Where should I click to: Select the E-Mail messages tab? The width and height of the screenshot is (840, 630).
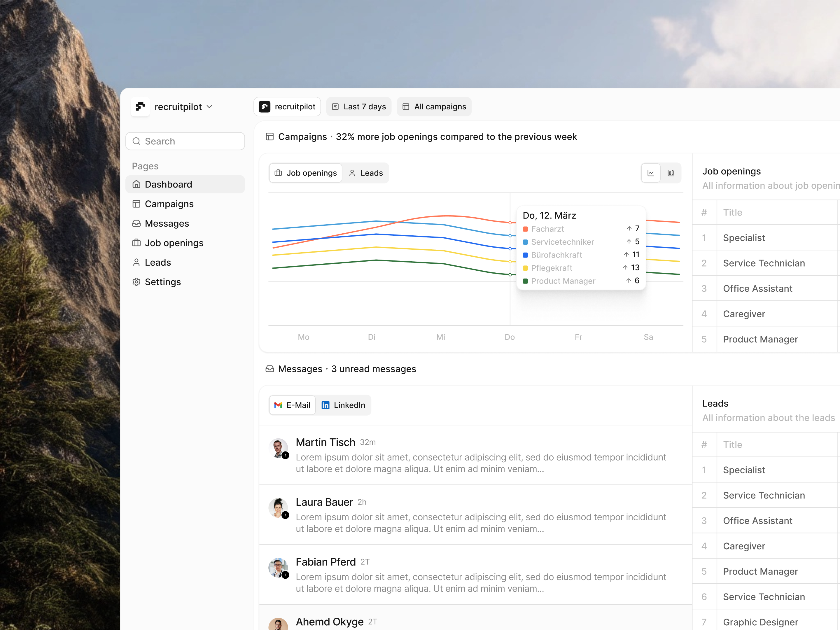(293, 405)
